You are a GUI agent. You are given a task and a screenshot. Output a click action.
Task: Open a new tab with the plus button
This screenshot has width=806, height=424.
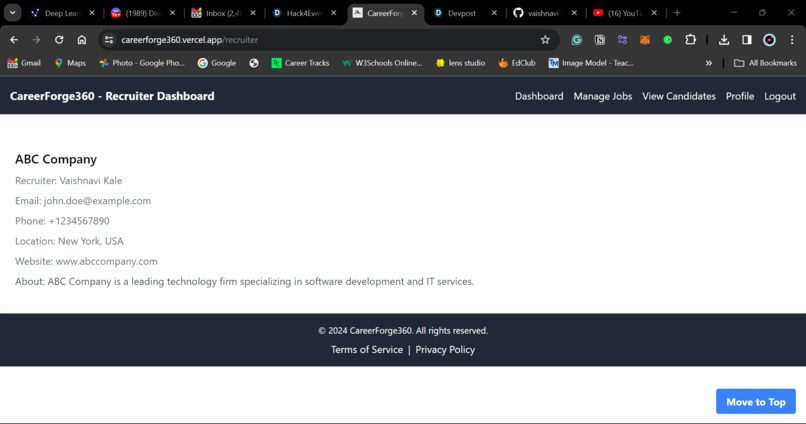(677, 13)
